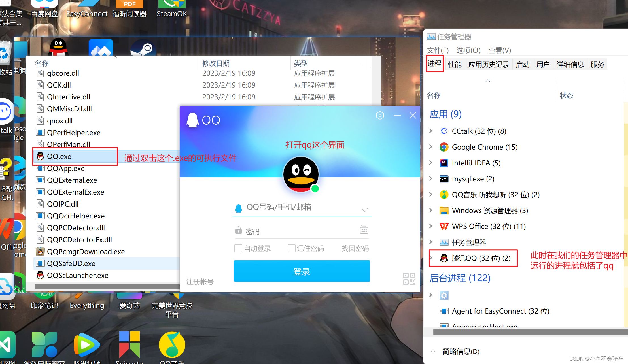Open QQ settings hexagon icon
The width and height of the screenshot is (628, 364).
pos(380,115)
